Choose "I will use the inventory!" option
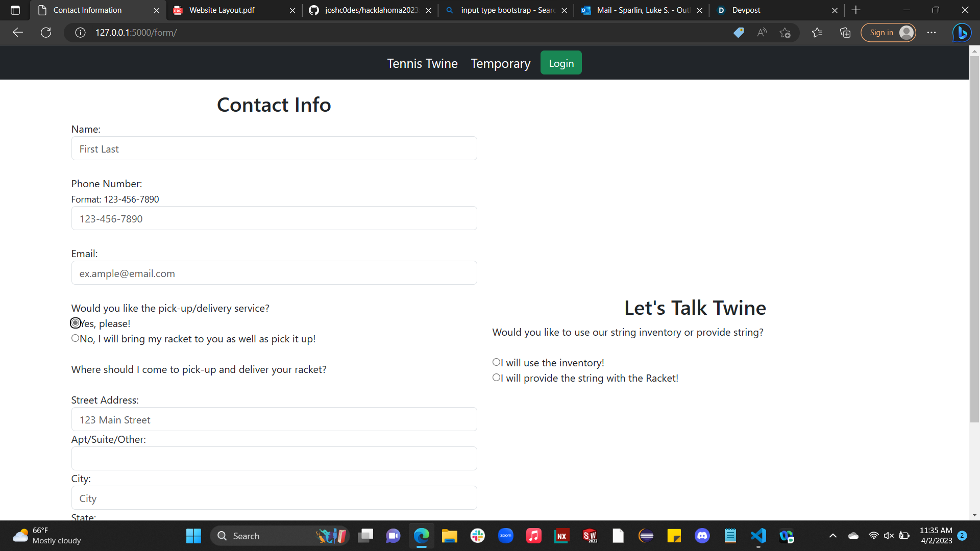The height and width of the screenshot is (551, 980). pyautogui.click(x=496, y=362)
